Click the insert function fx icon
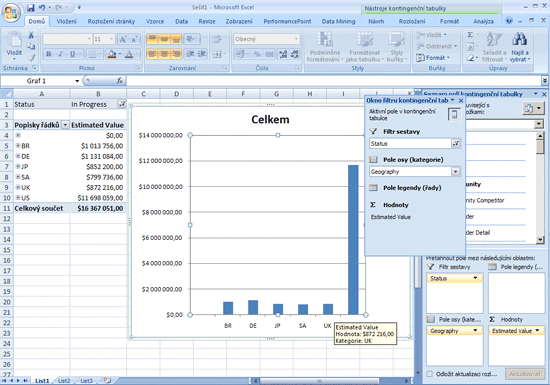This screenshot has height=385, width=550. coord(120,81)
